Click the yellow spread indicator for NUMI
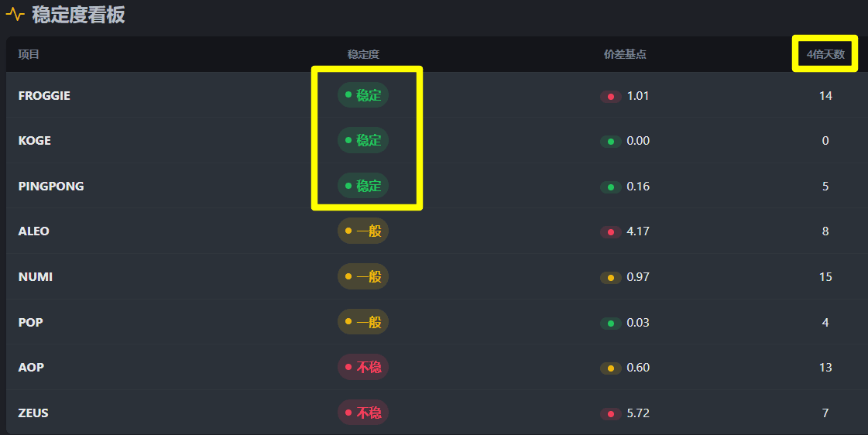 [x=610, y=277]
